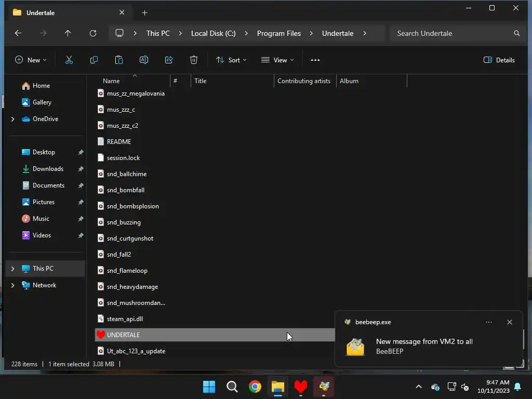Open a new File Explorer tab
Image resolution: width=532 pixels, height=399 pixels.
144,13
